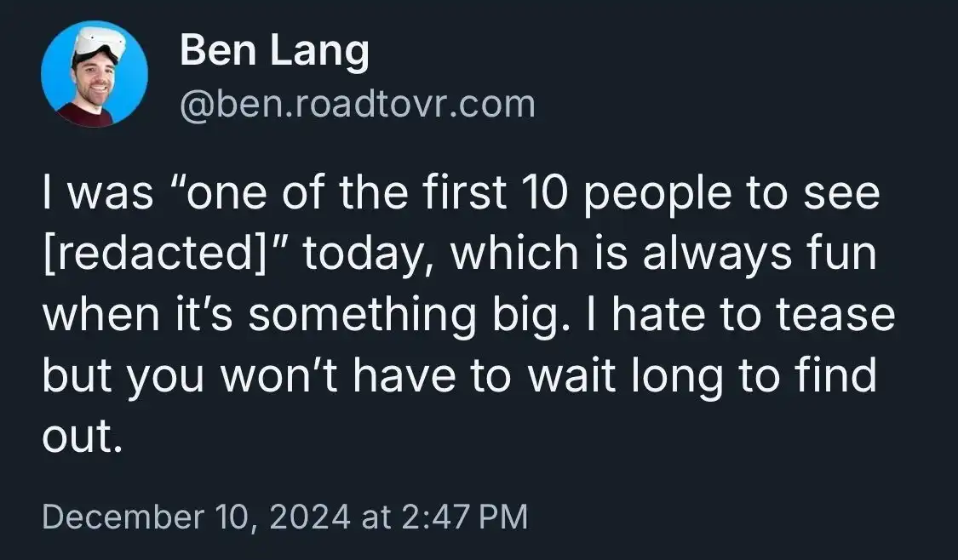Click the "when it's" text
The width and height of the screenshot is (958, 560).
pos(139,316)
